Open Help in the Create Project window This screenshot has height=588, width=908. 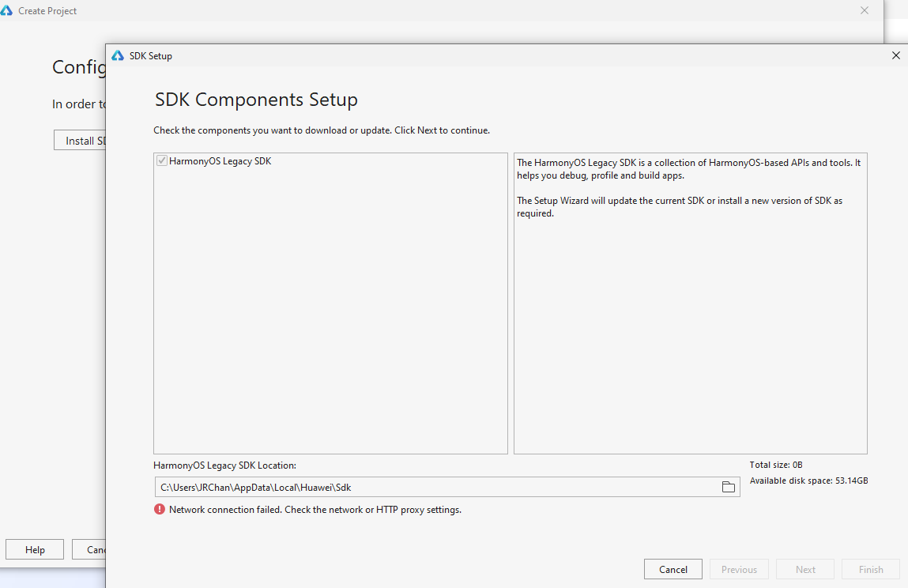35,550
